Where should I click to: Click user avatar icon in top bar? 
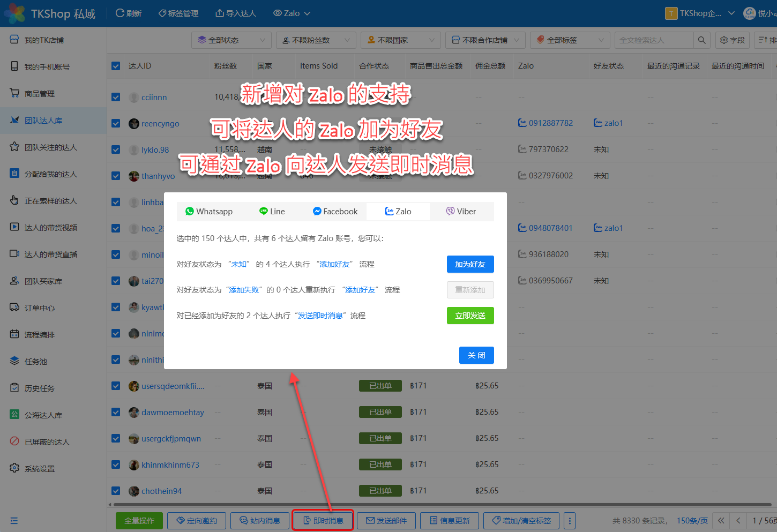point(750,13)
